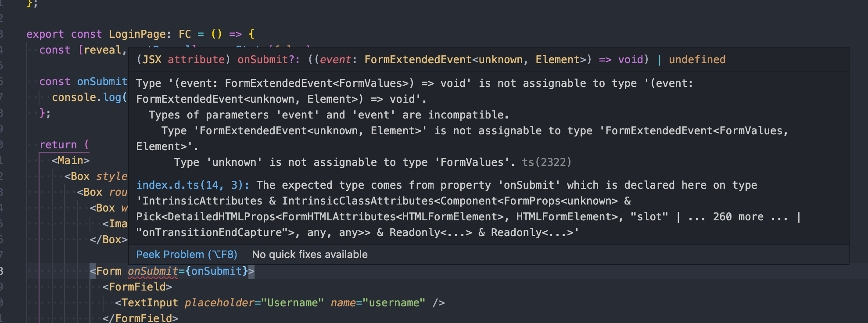Place cursor on the LoginPage export declaration
The height and width of the screenshot is (323, 868).
pos(139,34)
